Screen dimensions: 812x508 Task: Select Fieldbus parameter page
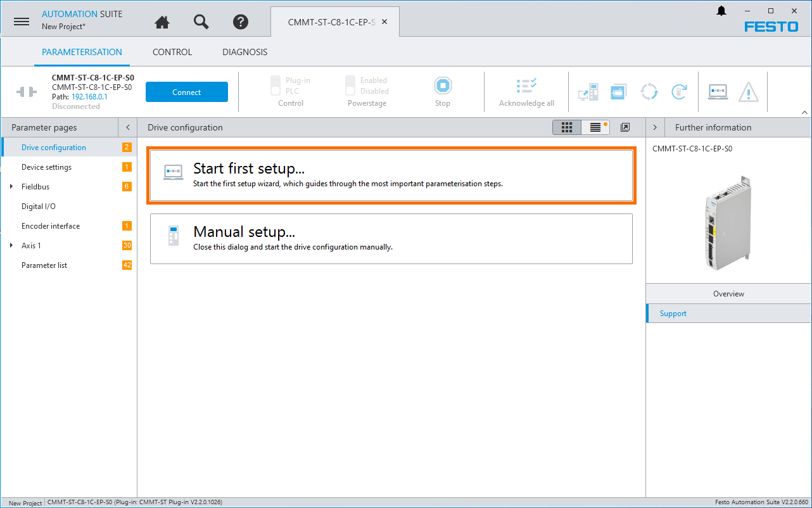68,187
